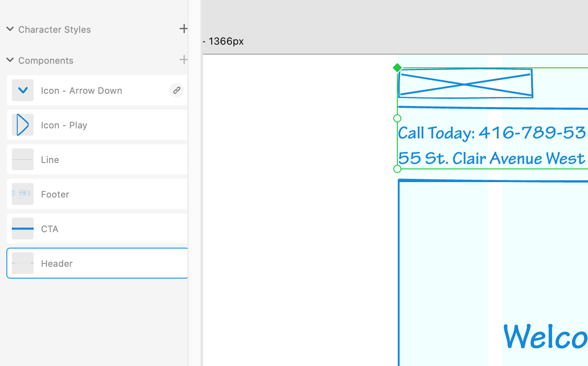Click the Header component thumbnail
This screenshot has width=588, height=366.
(x=23, y=263)
